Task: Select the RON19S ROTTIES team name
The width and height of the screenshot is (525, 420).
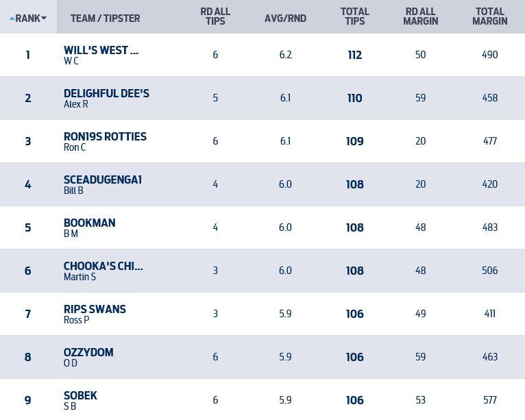Action: (105, 136)
